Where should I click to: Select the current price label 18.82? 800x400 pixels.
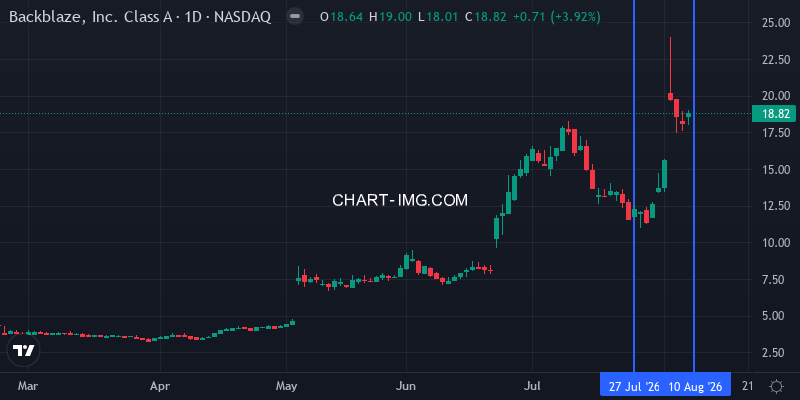tap(774, 114)
